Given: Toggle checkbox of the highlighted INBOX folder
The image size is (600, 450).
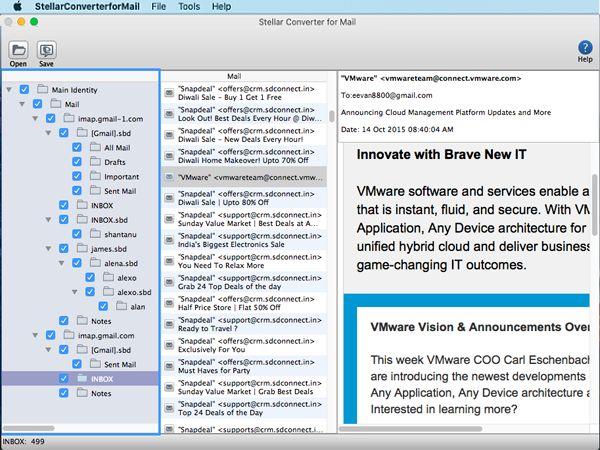Looking at the screenshot, I should pos(64,379).
